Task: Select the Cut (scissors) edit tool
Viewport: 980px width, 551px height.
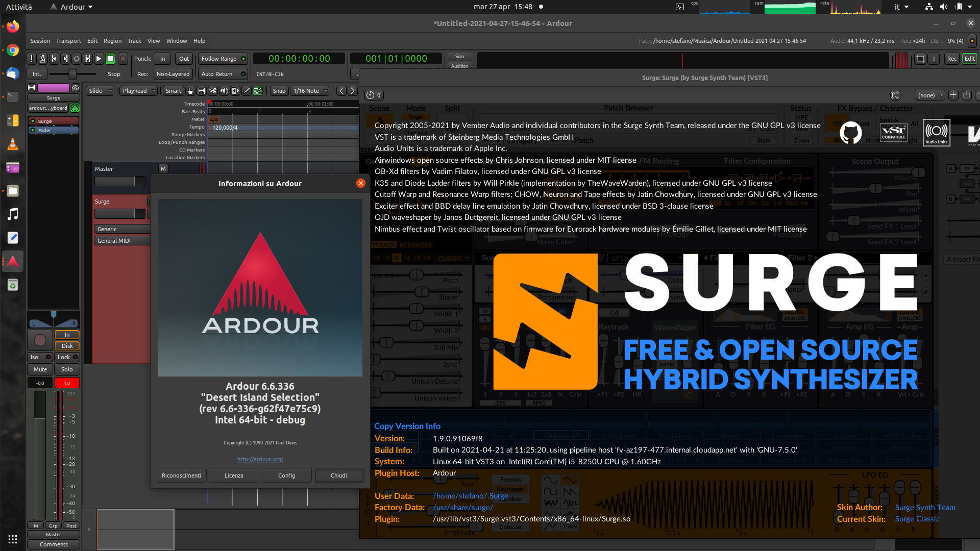Action: click(x=213, y=91)
